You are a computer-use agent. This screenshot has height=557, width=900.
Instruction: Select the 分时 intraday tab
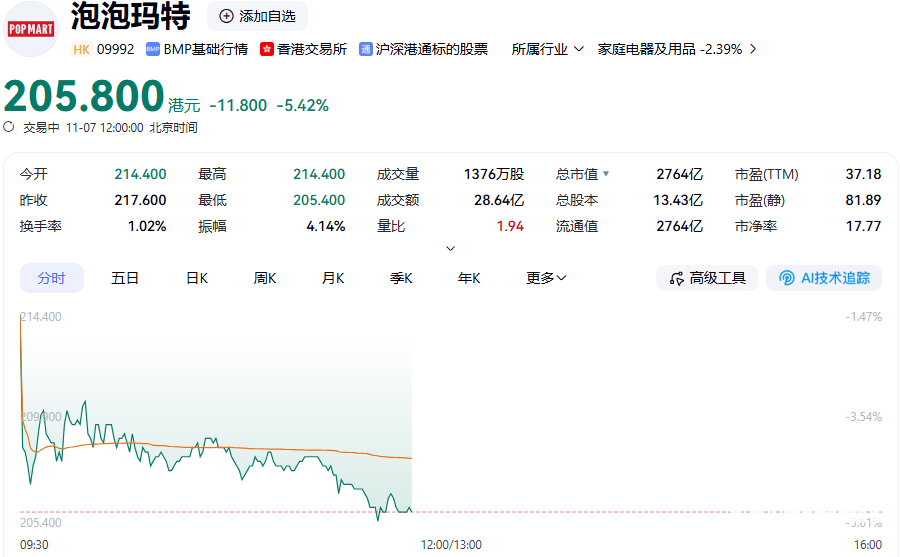pyautogui.click(x=52, y=278)
